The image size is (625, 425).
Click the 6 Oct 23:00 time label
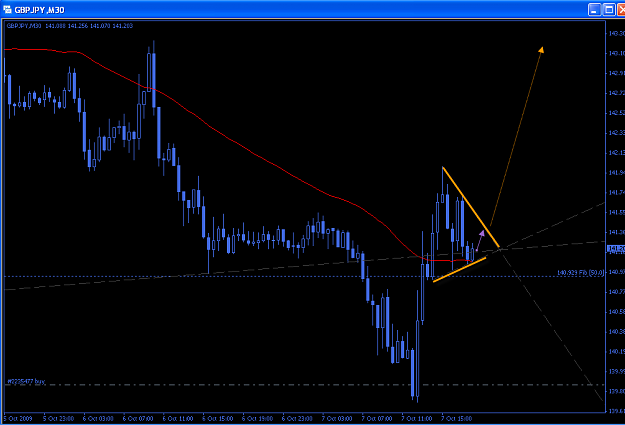click(x=297, y=418)
